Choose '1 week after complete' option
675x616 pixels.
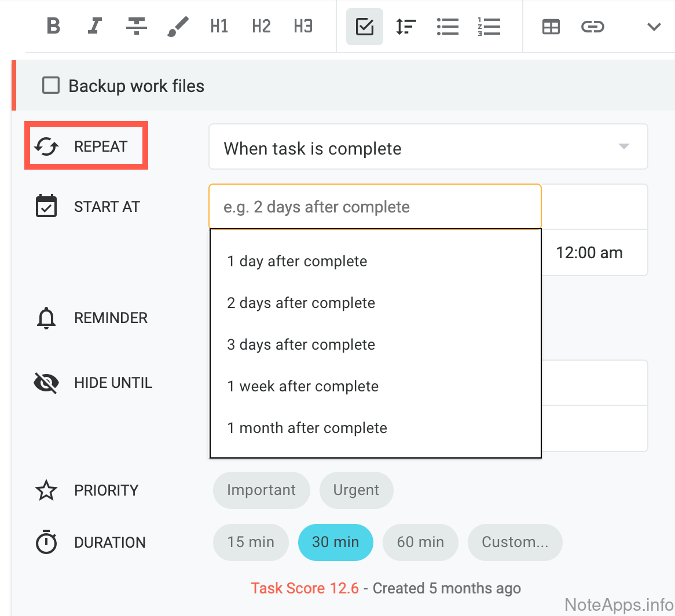303,386
